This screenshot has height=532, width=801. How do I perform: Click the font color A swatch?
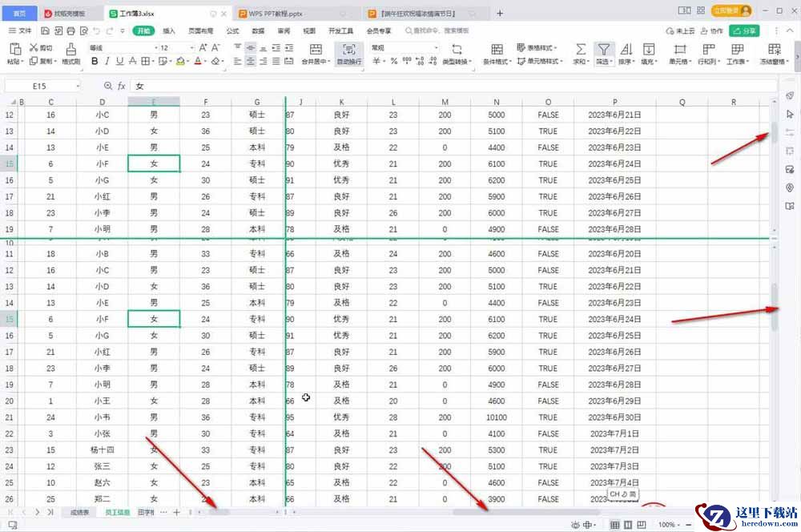click(x=198, y=62)
